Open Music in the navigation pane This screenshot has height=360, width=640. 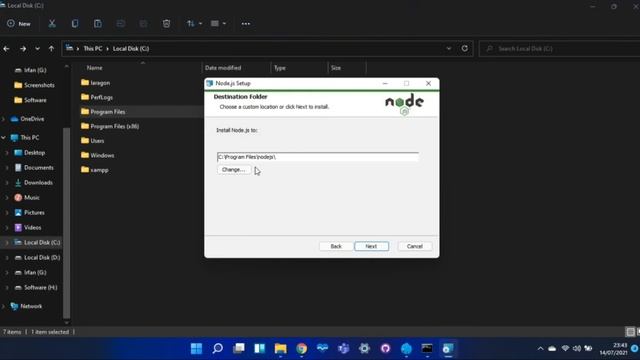[x=27, y=198]
